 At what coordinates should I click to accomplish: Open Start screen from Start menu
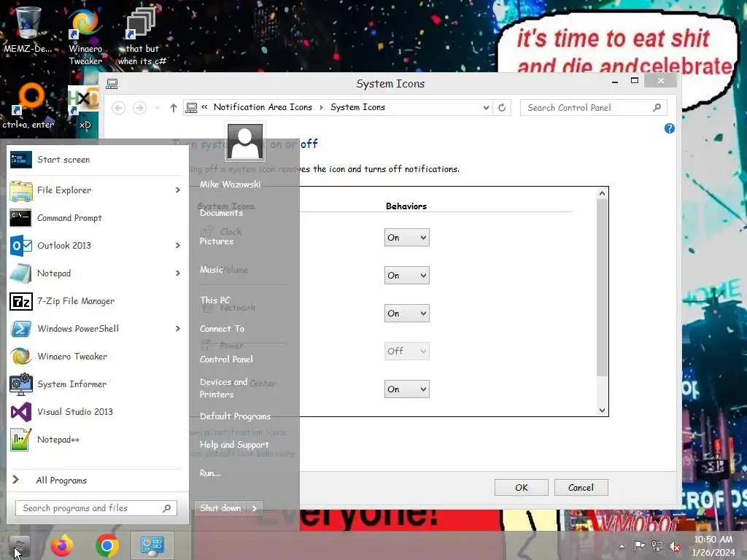click(x=96, y=160)
